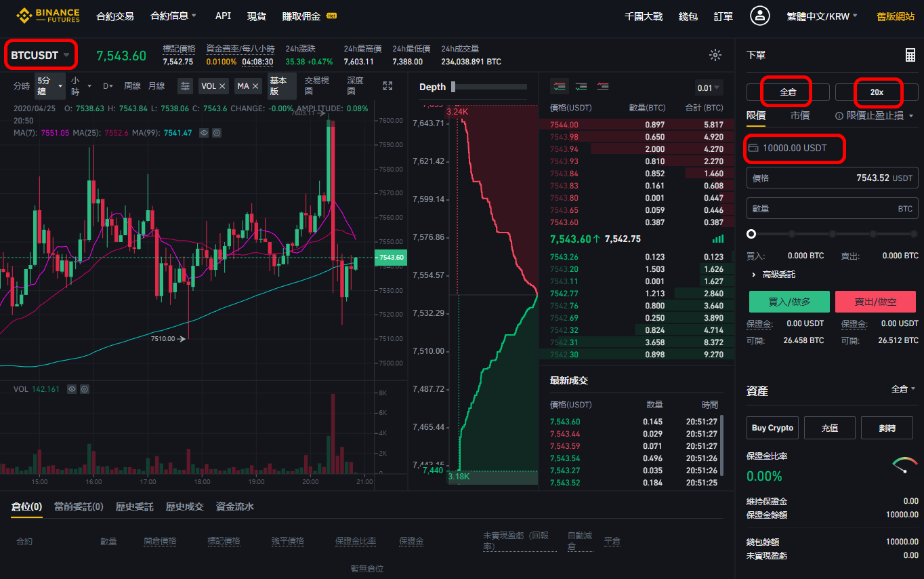
Task: Click the 價格 price input field
Action: click(833, 178)
